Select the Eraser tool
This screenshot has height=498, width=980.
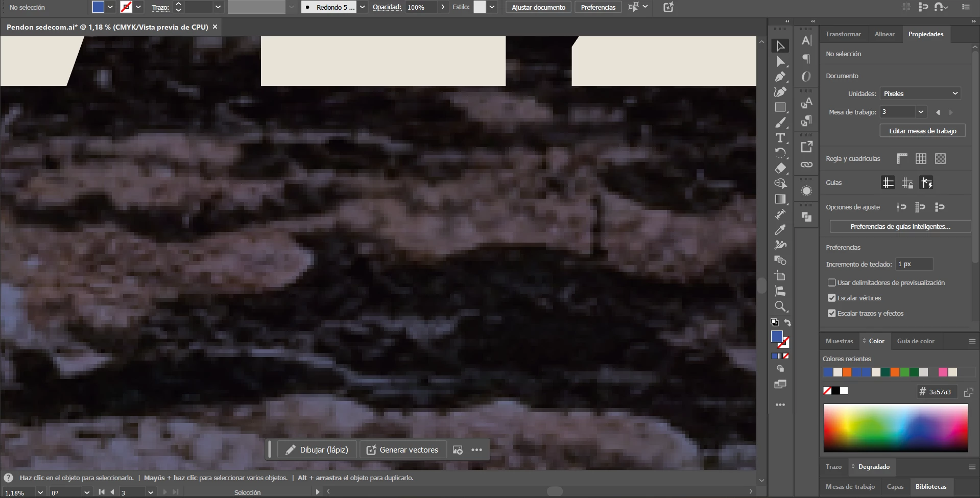[x=780, y=168]
